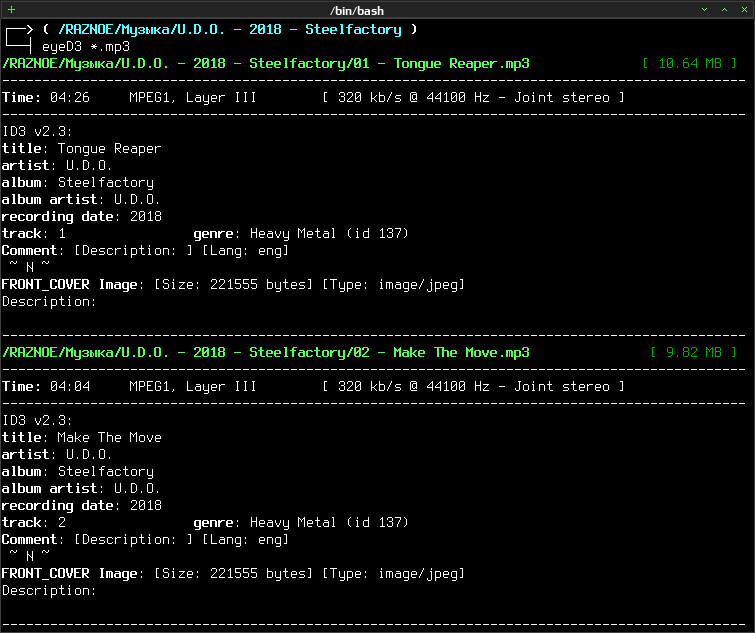Click the 01 - Tongue Reaper.mp3 file path

coord(266,64)
